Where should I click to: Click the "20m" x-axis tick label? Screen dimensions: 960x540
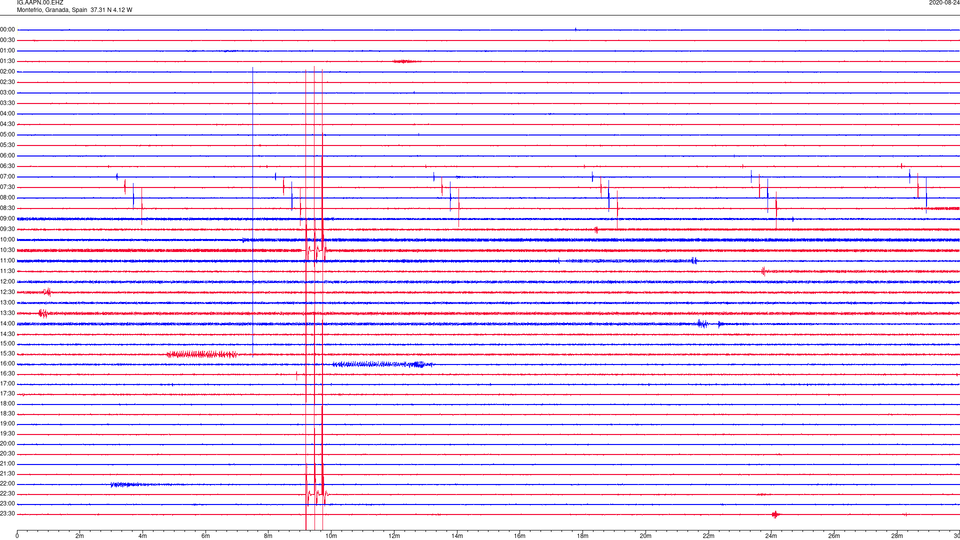point(645,536)
